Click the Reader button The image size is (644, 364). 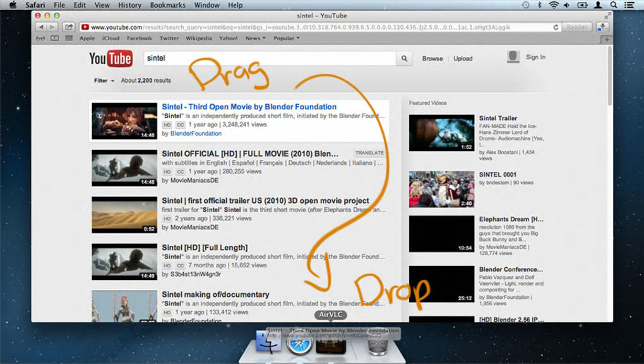point(576,27)
